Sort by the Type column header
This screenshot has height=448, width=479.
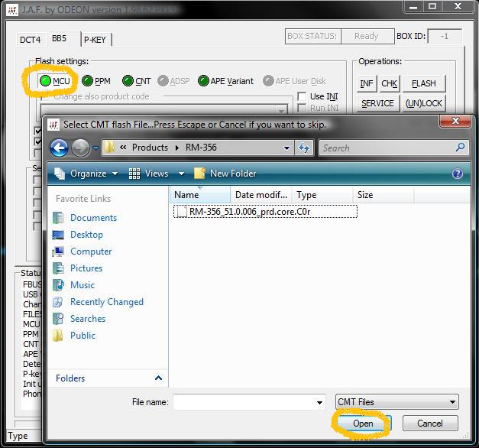point(322,195)
